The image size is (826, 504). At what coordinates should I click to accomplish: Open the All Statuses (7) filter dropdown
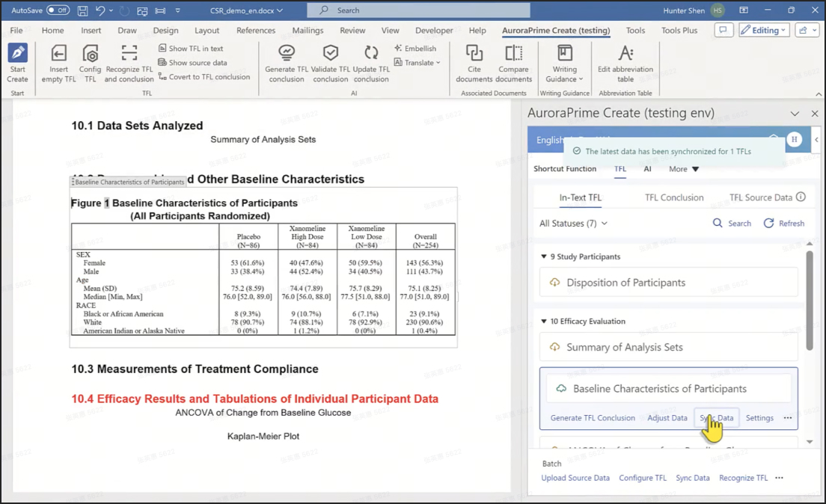[x=573, y=224]
